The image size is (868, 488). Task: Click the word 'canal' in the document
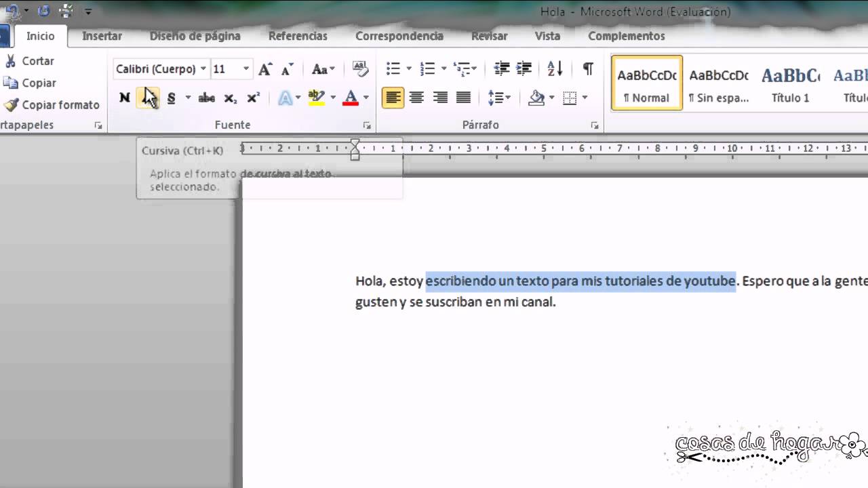pyautogui.click(x=536, y=302)
